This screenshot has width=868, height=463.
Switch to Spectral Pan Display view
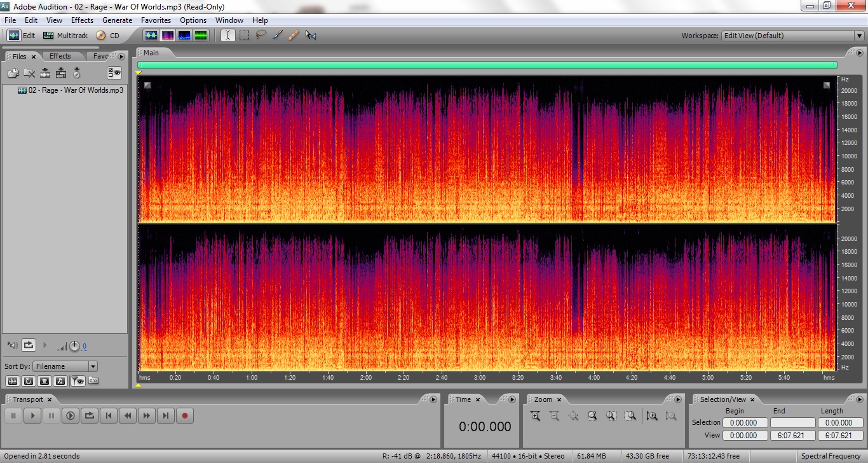[x=184, y=36]
